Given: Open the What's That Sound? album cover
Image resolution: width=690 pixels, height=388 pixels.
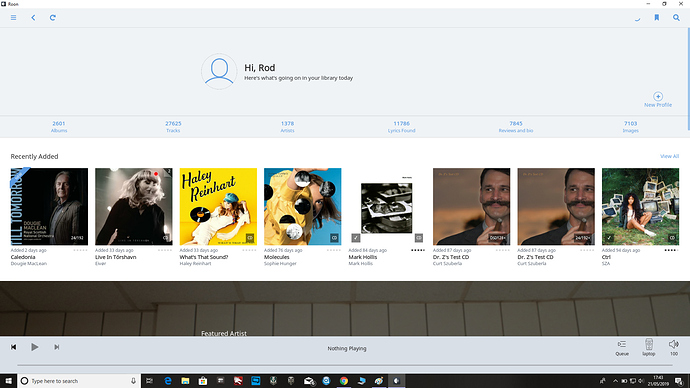Looking at the screenshot, I should point(218,206).
